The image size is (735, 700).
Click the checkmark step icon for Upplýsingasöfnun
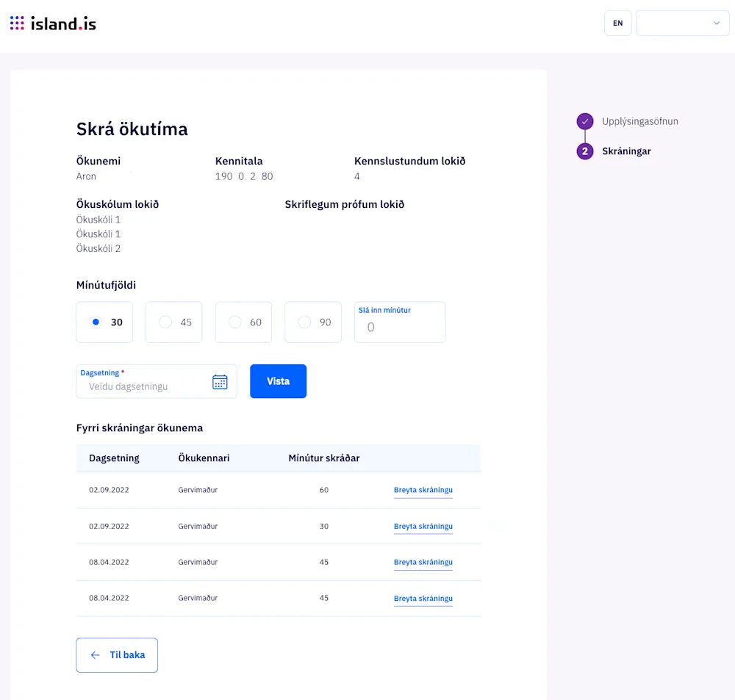(x=585, y=121)
